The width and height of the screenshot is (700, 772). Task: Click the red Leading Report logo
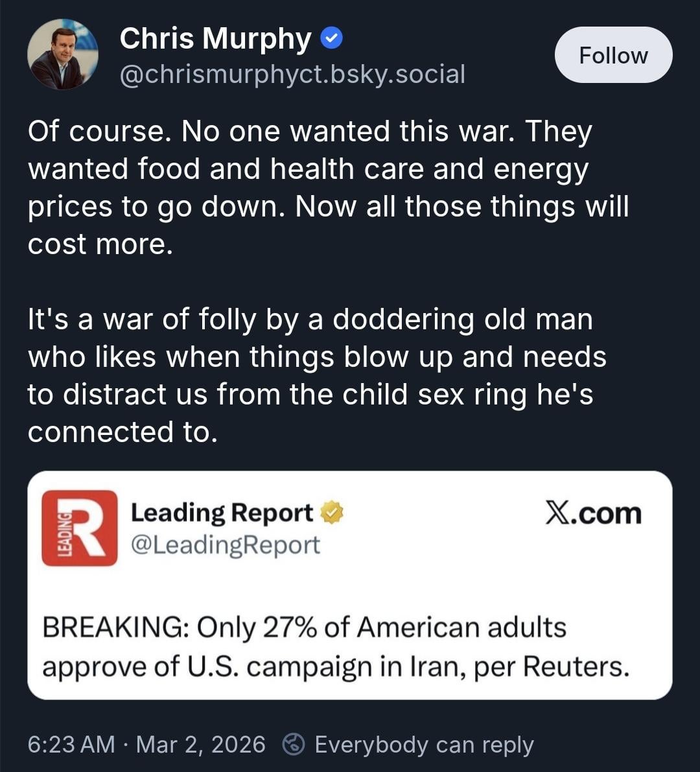(x=80, y=528)
